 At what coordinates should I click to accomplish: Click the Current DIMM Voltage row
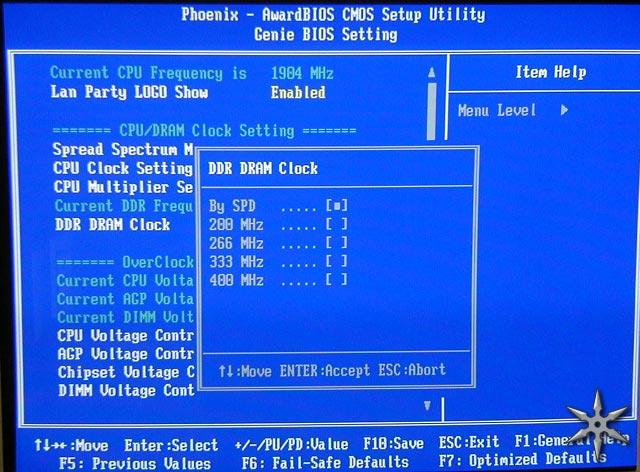coord(125,317)
